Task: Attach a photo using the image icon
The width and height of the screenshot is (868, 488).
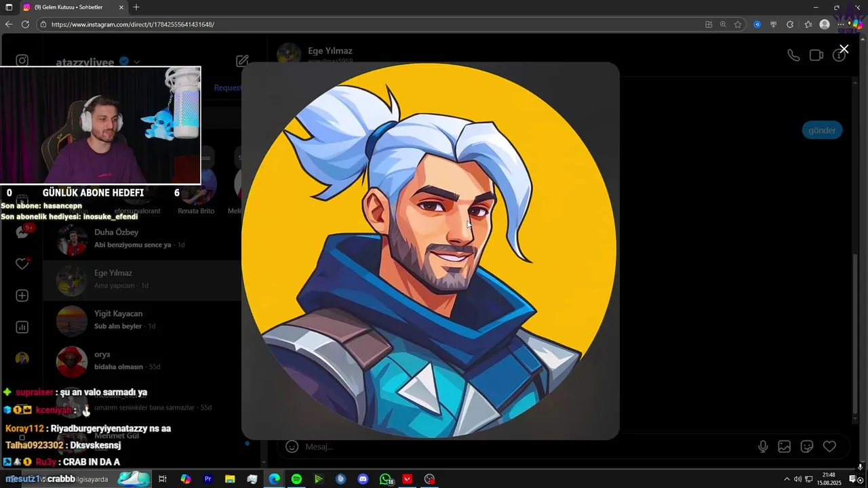Action: coord(785,446)
